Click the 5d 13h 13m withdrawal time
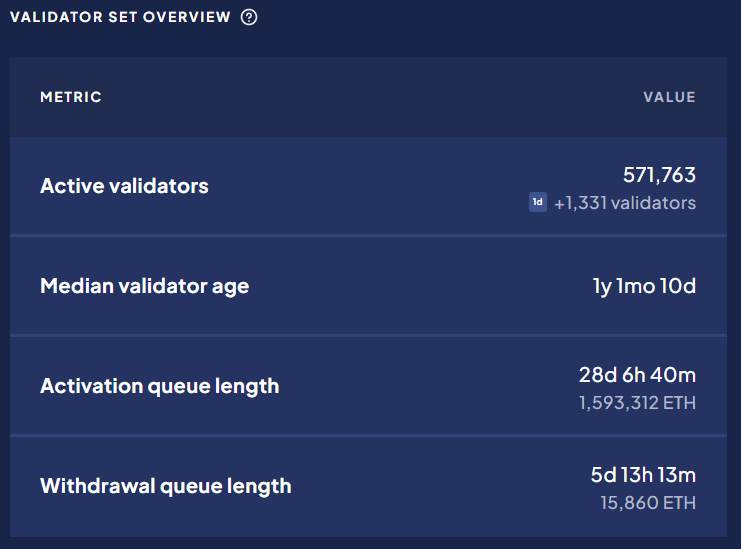Screen dimensions: 741x549 [643, 475]
